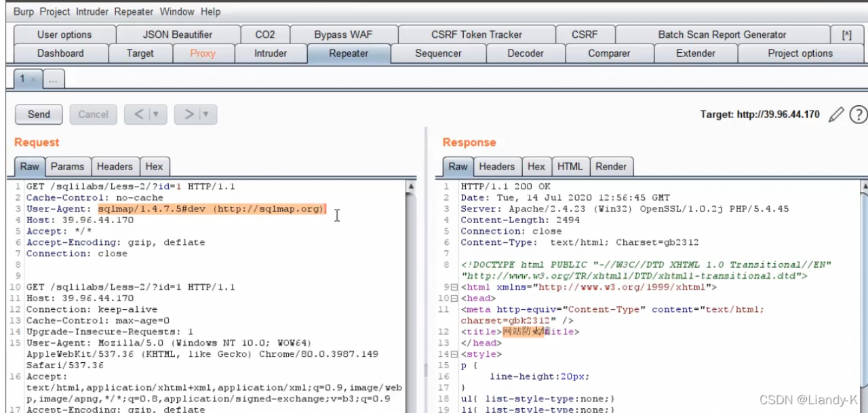868x413 pixels.
Task: Show the Response Render view
Action: click(611, 166)
